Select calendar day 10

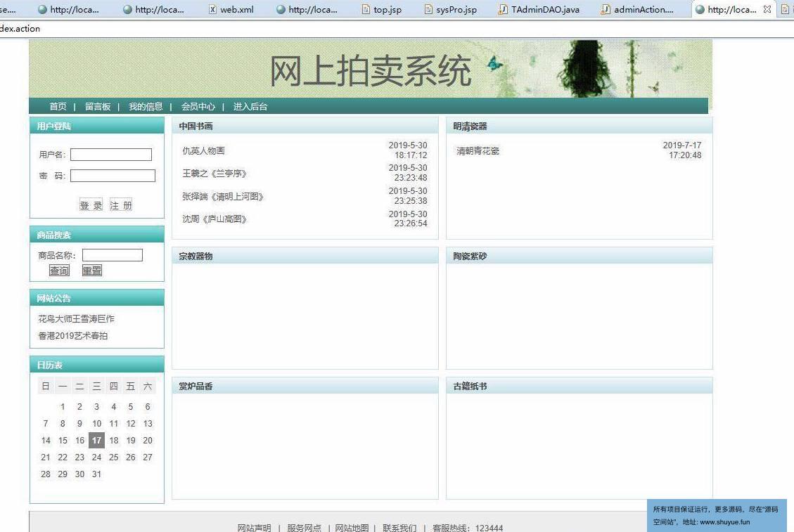pyautogui.click(x=97, y=423)
